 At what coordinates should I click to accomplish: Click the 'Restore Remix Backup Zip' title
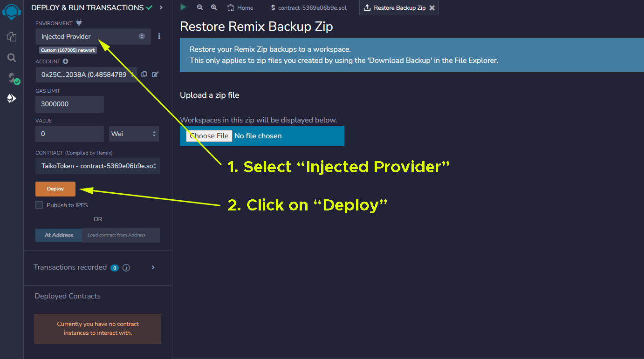click(256, 26)
